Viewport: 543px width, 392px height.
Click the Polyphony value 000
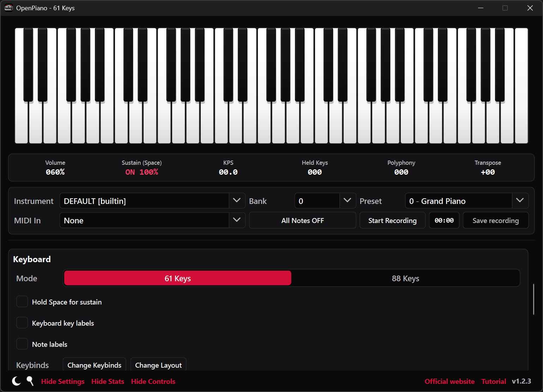pos(401,172)
